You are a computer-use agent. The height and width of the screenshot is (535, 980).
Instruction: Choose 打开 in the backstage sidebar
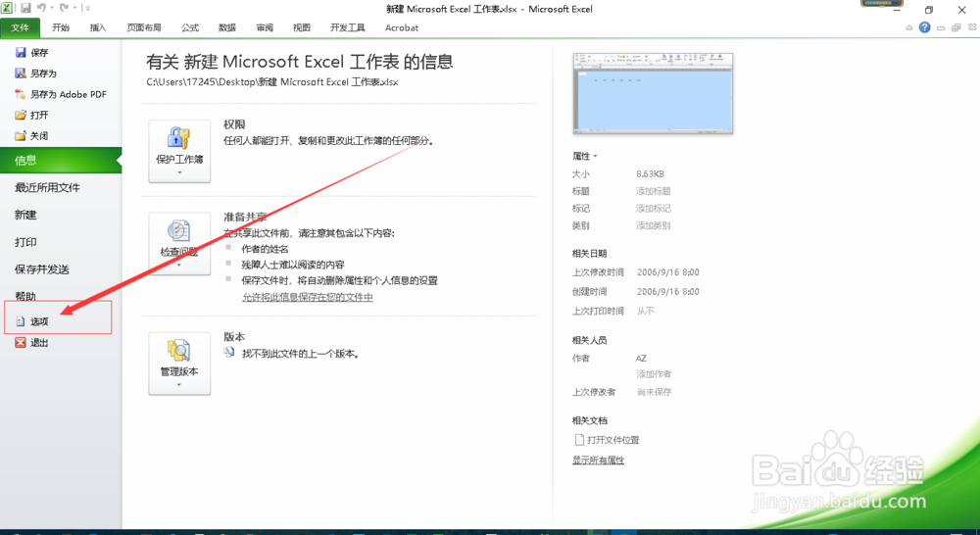click(31, 115)
